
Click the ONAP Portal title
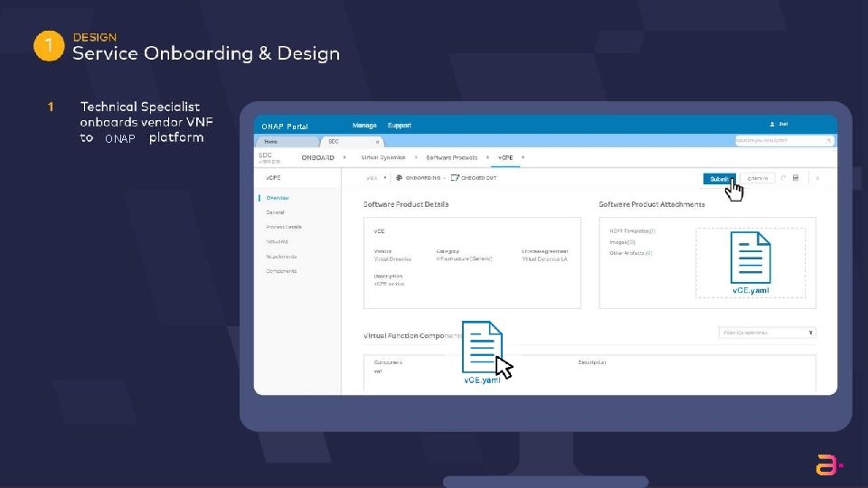click(x=285, y=127)
